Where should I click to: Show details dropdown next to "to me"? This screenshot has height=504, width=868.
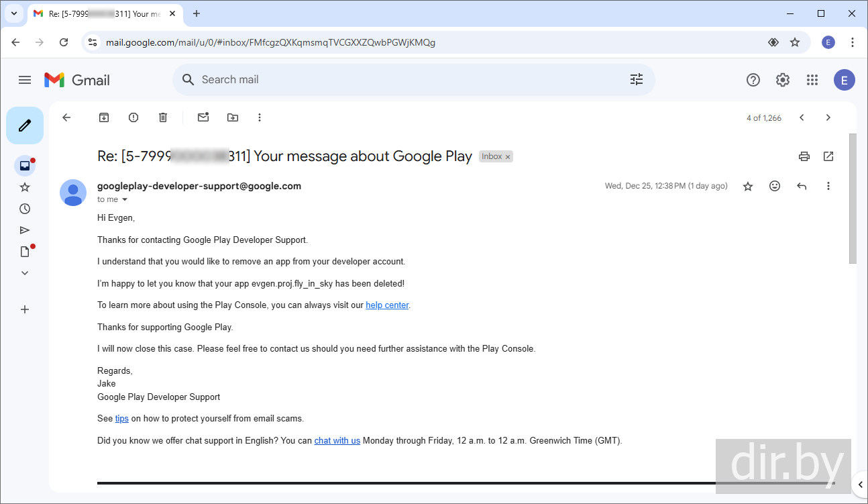125,199
